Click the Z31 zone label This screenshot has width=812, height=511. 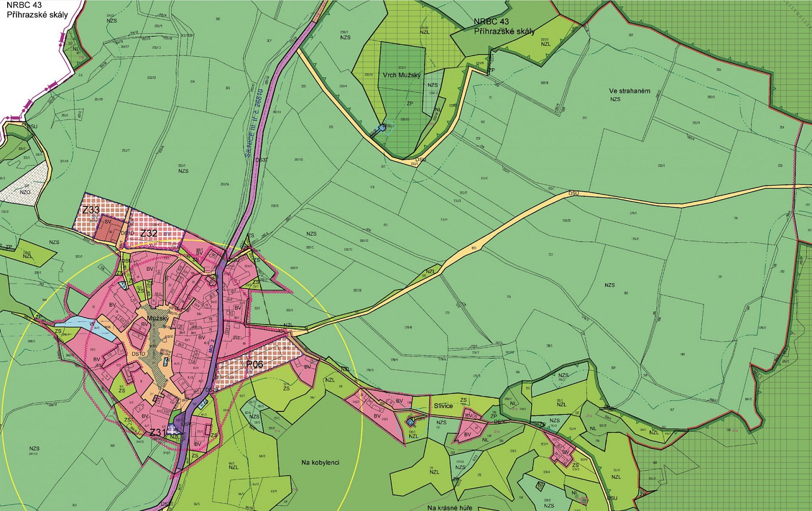158,433
